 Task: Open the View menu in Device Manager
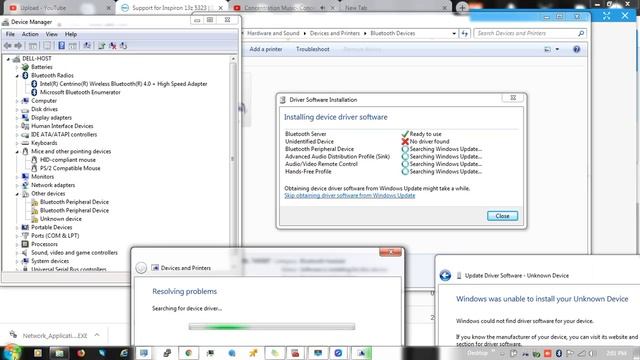(51, 34)
